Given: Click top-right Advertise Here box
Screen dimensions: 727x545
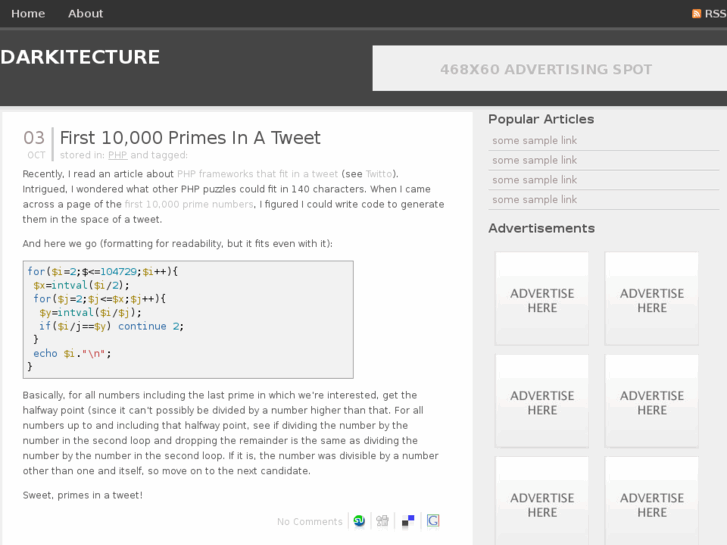Looking at the screenshot, I should [x=652, y=299].
